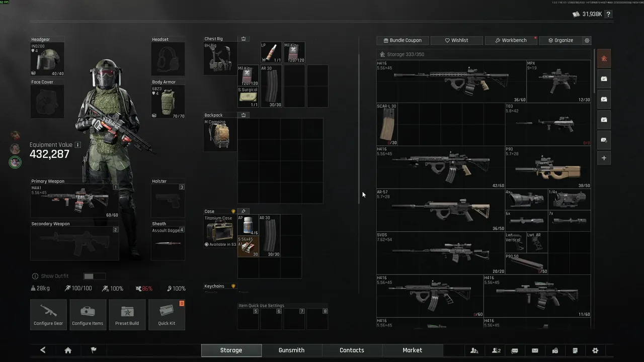Select the empty Headset slot
Image resolution: width=644 pixels, height=362 pixels.
pos(168,59)
